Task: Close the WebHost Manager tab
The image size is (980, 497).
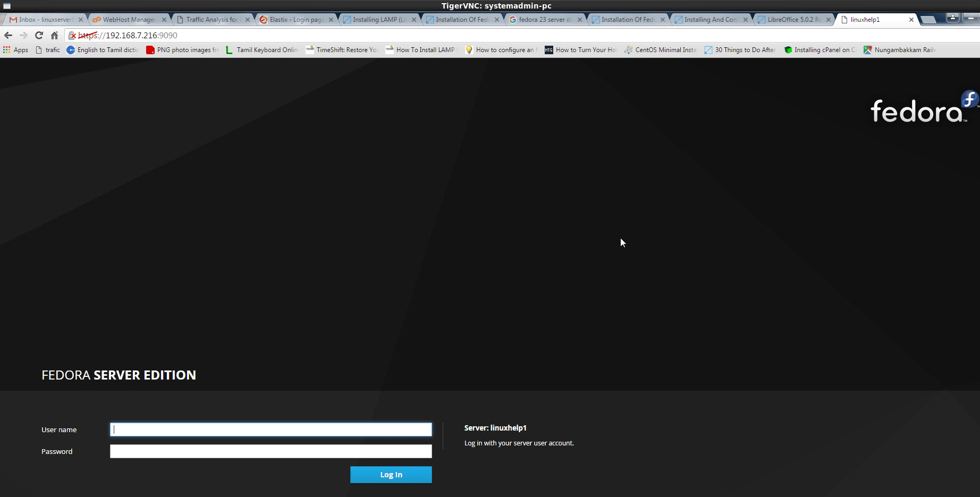Action: 164,20
